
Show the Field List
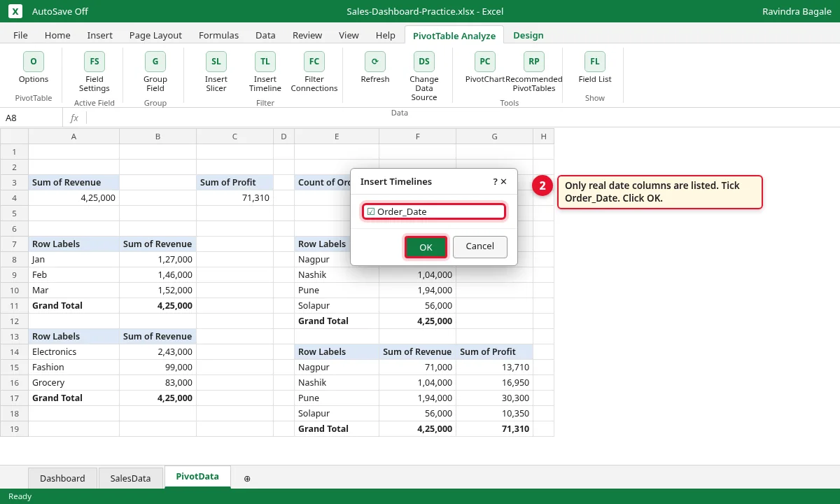coord(595,69)
